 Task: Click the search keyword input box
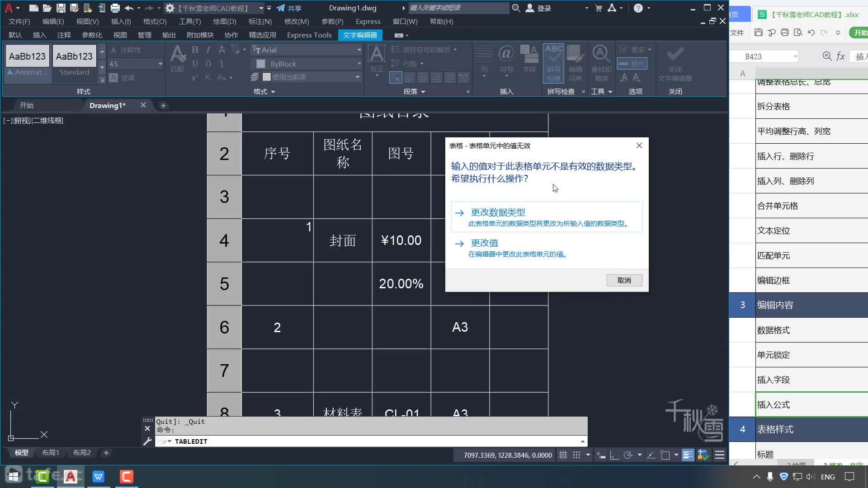point(458,8)
